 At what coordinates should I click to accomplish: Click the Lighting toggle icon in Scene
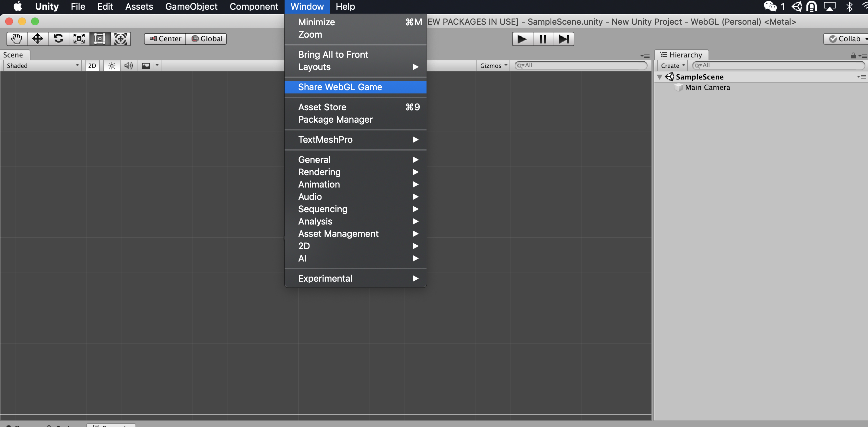click(x=111, y=65)
